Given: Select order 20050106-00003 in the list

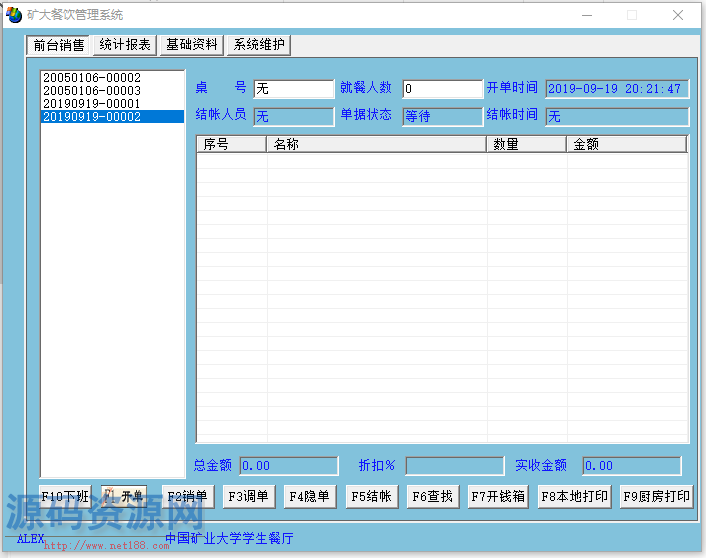Looking at the screenshot, I should 91,91.
